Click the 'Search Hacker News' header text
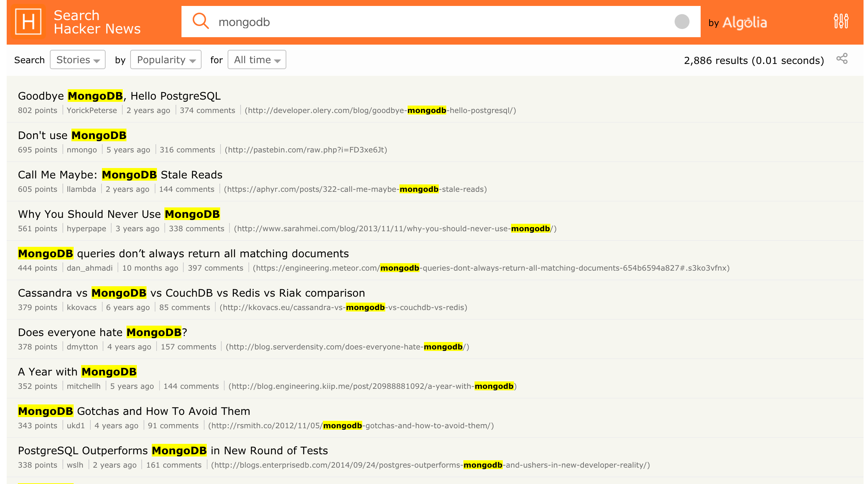 click(x=97, y=22)
